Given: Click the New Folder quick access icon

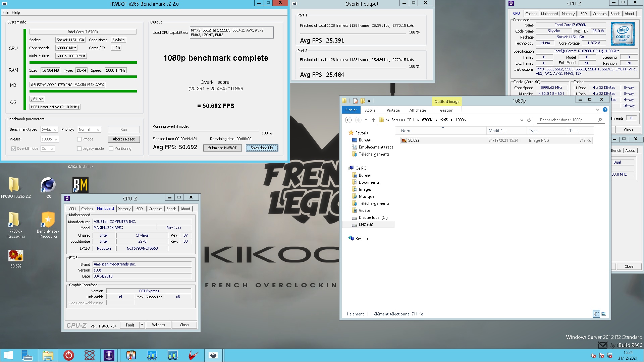Looking at the screenshot, I should (363, 101).
